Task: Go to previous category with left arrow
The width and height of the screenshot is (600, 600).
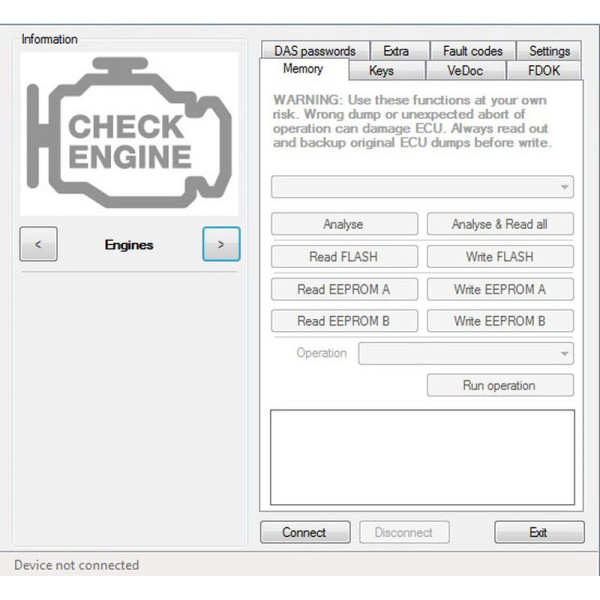Action: click(x=38, y=245)
